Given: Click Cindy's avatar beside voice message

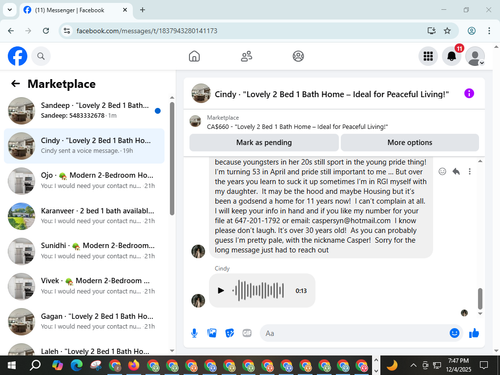Looking at the screenshot, I should click(x=198, y=300).
